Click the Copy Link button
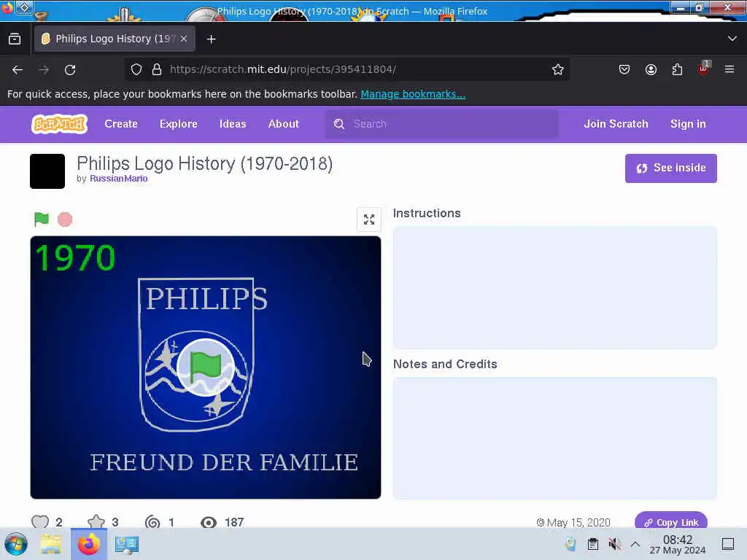The width and height of the screenshot is (747, 560). [x=671, y=522]
